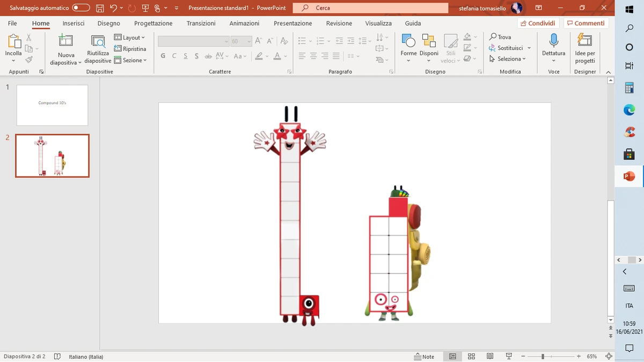The image size is (644, 362).
Task: Open Idee per progetti designer panel
Action: pyautogui.click(x=584, y=48)
